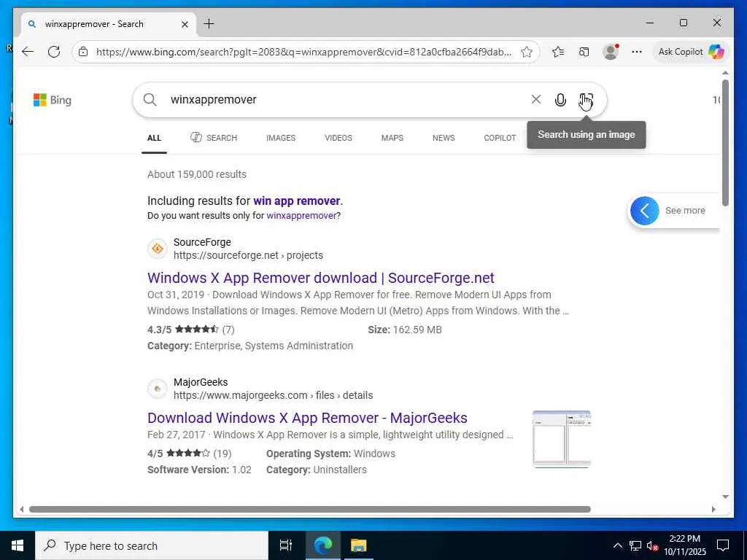This screenshot has width=747, height=560.
Task: Switch to the MAPS tab
Action: 392,138
